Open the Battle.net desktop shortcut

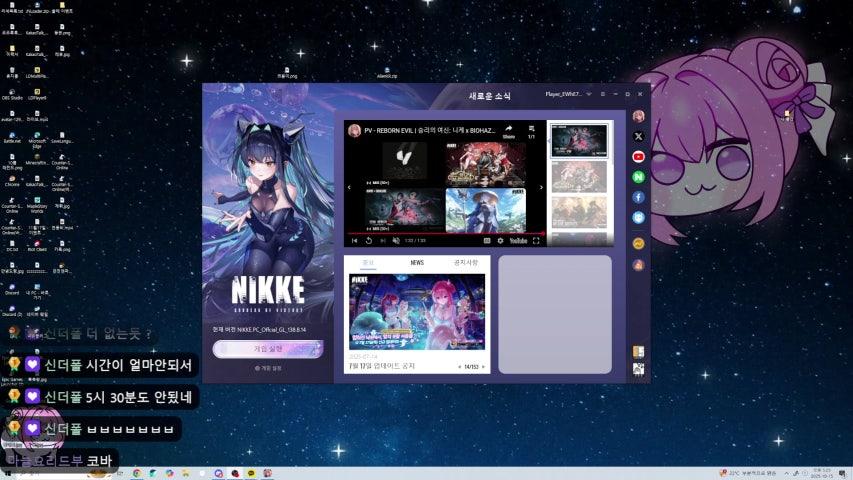[12, 137]
